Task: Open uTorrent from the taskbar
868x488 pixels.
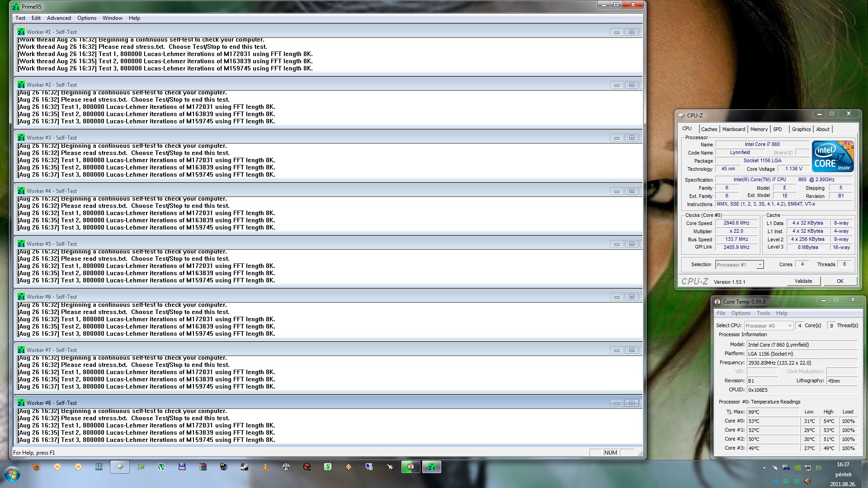Action: point(161,467)
